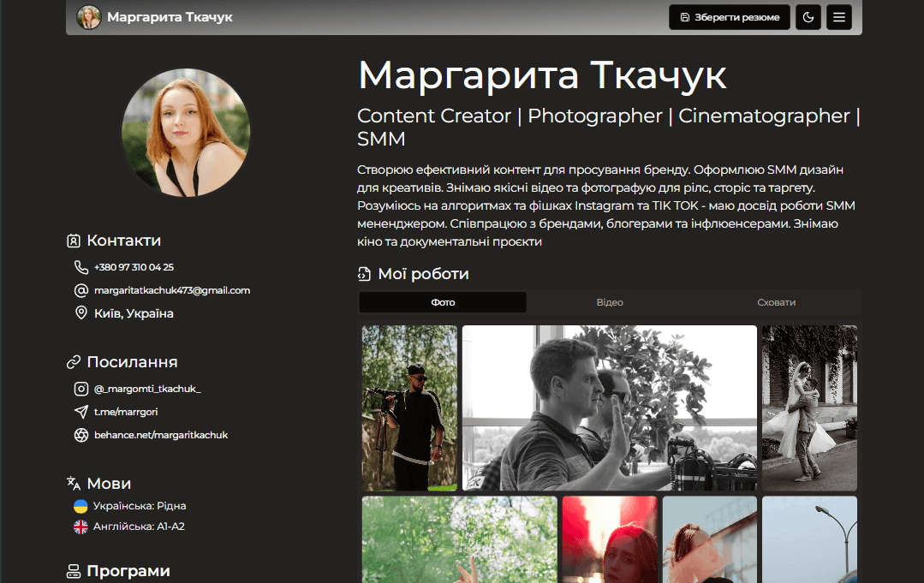Click the briefcase icon beside Мої роботи
Viewport: 924px width, 583px height.
click(366, 274)
